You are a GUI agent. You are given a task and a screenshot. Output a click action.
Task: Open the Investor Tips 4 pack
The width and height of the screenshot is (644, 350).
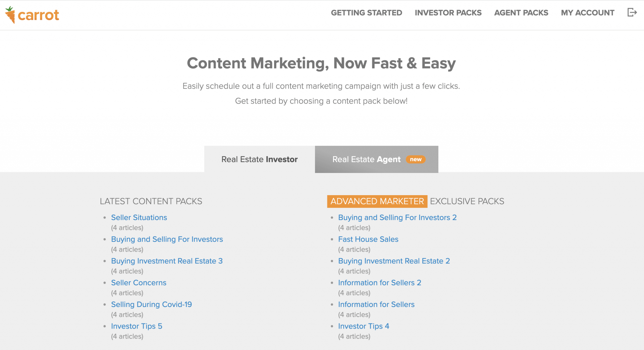[364, 326]
